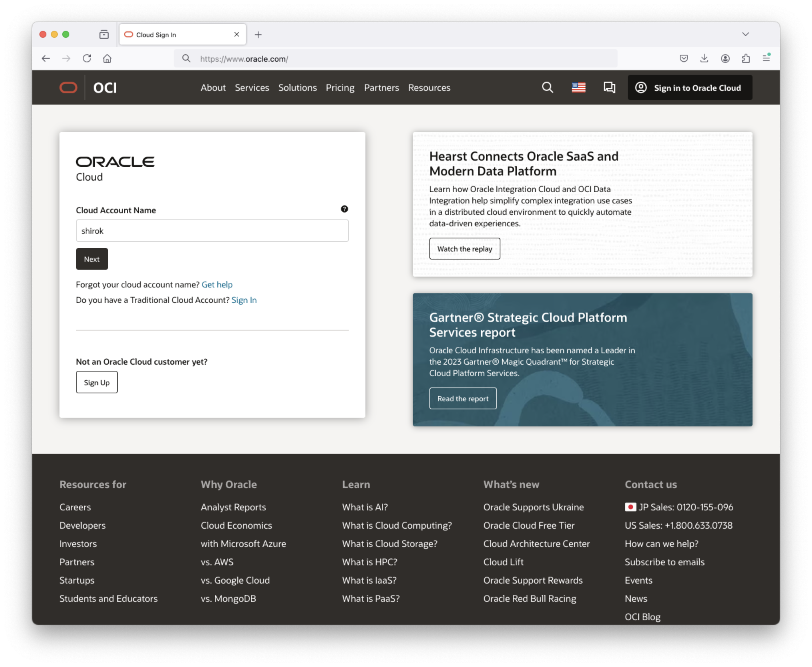Screen dimensions: 812x667
Task: Click the search magnifier icon in OCI header
Action: (x=548, y=88)
